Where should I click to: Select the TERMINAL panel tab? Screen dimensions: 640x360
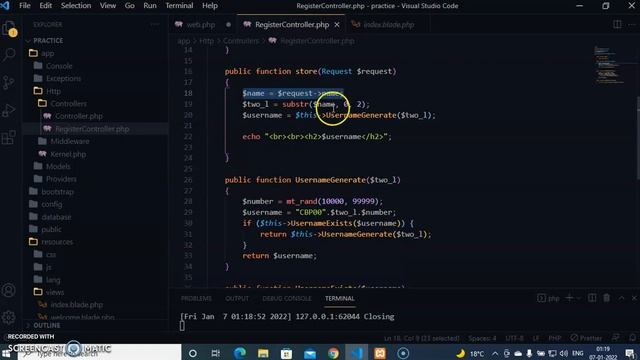tap(340, 298)
